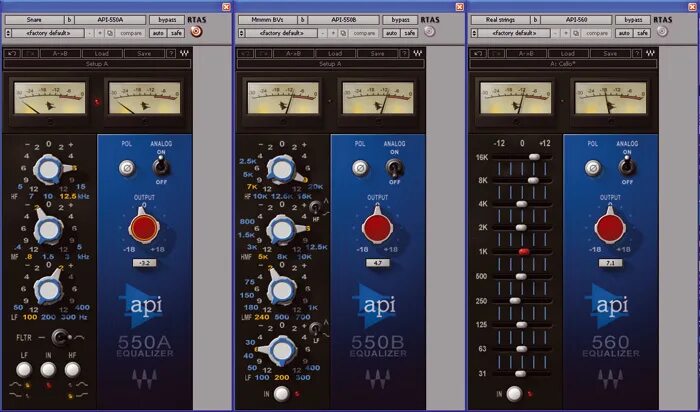700x412 pixels.
Task: Click the LMF band knob on API-550B
Action: pyautogui.click(x=282, y=290)
